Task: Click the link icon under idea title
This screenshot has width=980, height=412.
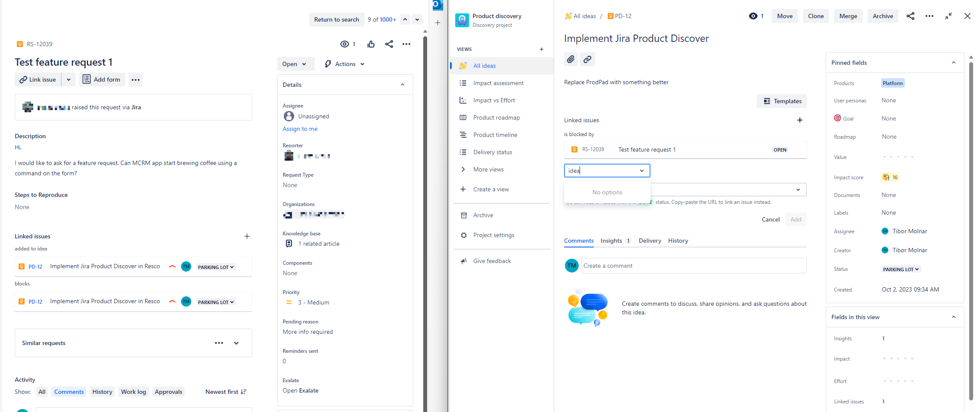Action: point(587,59)
